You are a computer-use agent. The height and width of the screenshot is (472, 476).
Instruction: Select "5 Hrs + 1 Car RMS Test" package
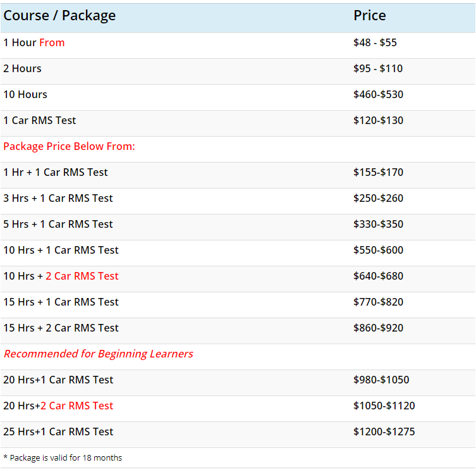coord(58,225)
